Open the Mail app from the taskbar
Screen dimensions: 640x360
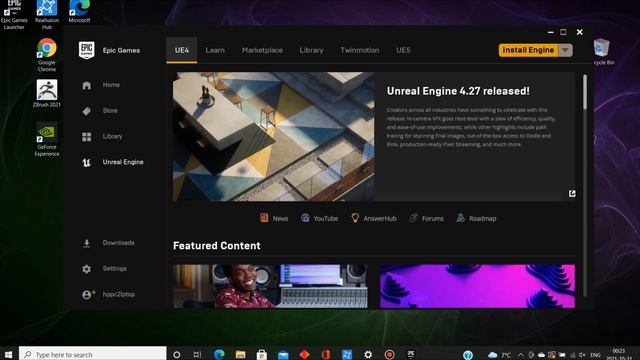coord(283,354)
